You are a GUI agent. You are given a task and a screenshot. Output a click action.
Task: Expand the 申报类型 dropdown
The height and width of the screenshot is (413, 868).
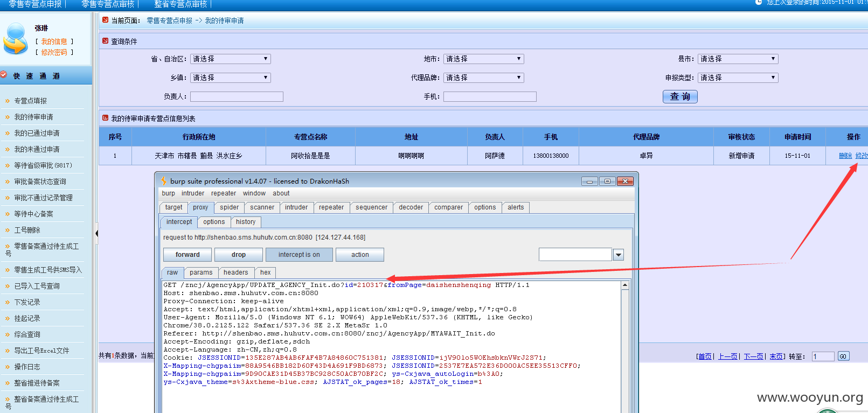pos(738,78)
